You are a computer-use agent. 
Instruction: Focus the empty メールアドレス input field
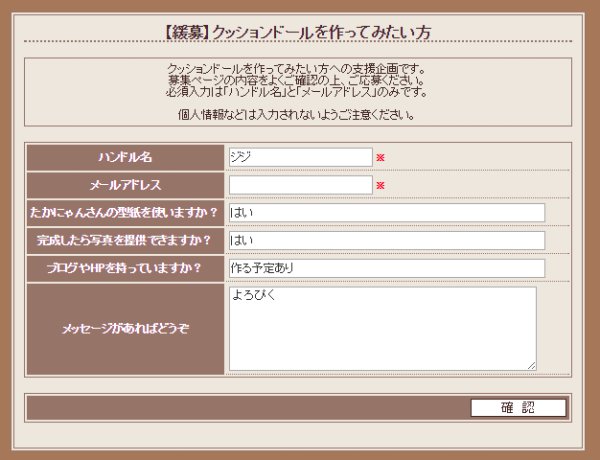pos(301,185)
